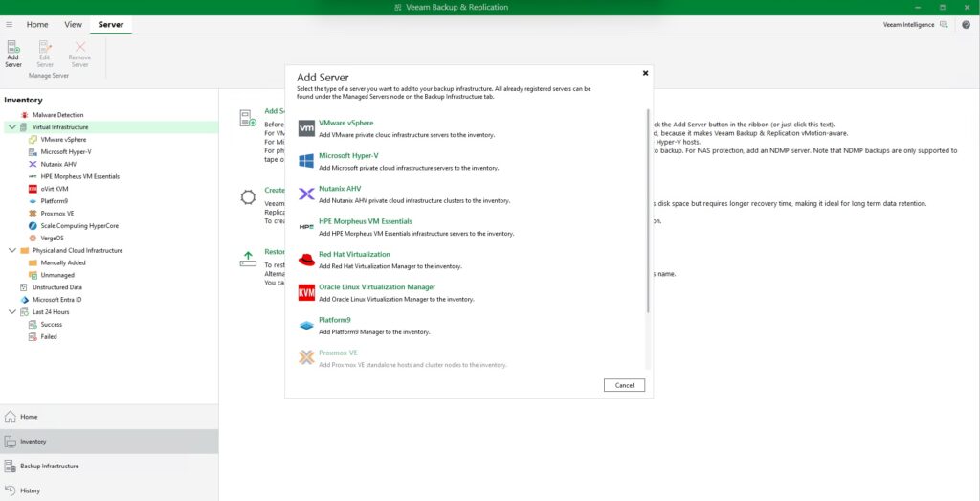Click the Home navigation pane icon
Image resolution: width=980 pixels, height=501 pixels.
[10, 417]
